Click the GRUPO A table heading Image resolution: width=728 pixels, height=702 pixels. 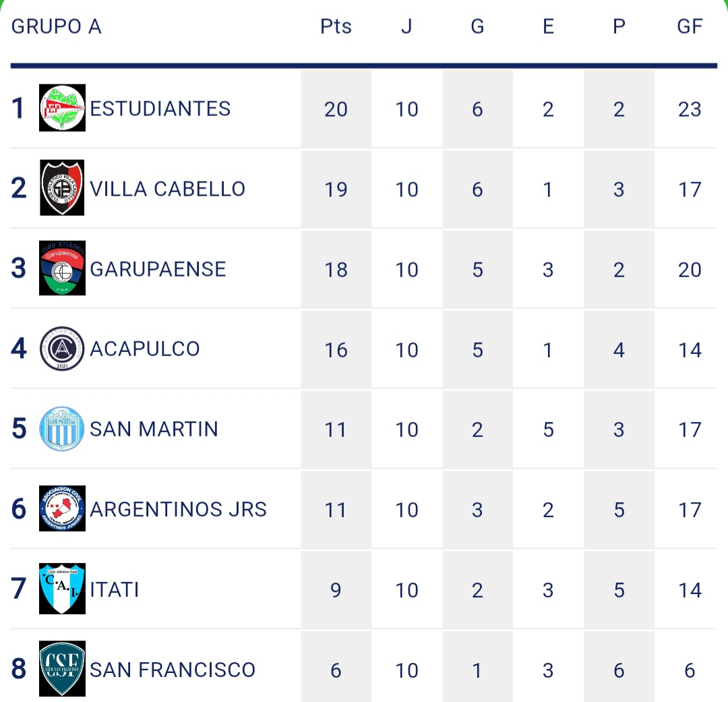tap(57, 26)
